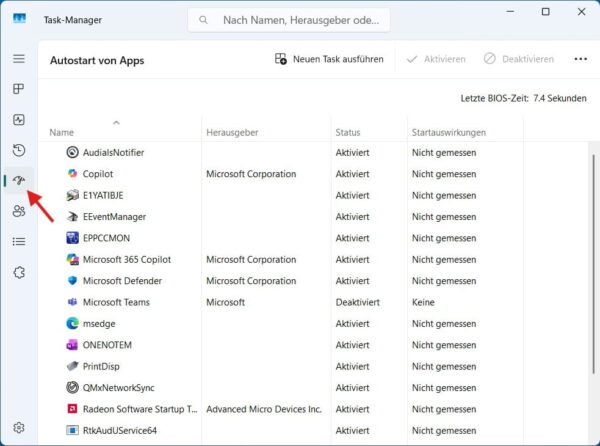Viewport: 600px width, 446px height.
Task: Select the msedge name text
Action: [99, 324]
